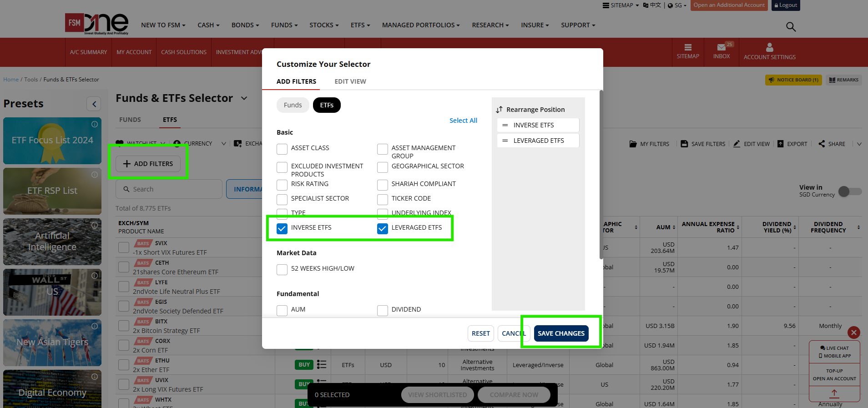868x408 pixels.
Task: Open Account Settings user icon
Action: tap(769, 47)
